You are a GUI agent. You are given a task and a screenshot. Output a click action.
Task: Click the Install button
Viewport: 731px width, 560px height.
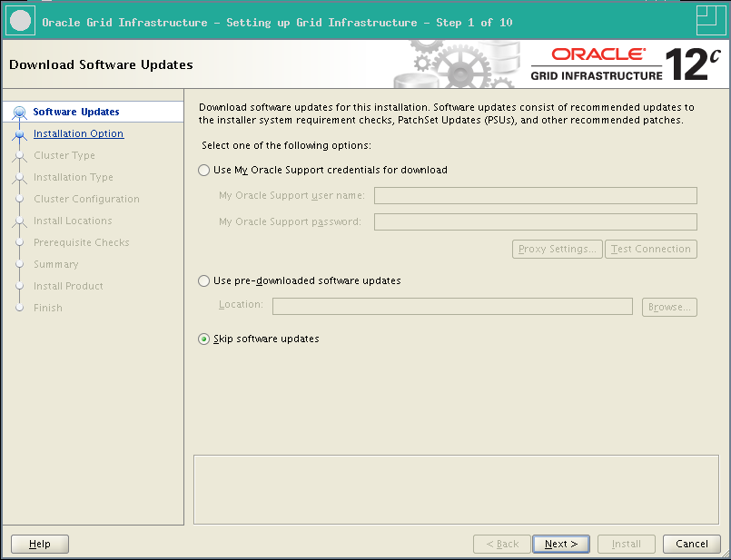tap(626, 544)
